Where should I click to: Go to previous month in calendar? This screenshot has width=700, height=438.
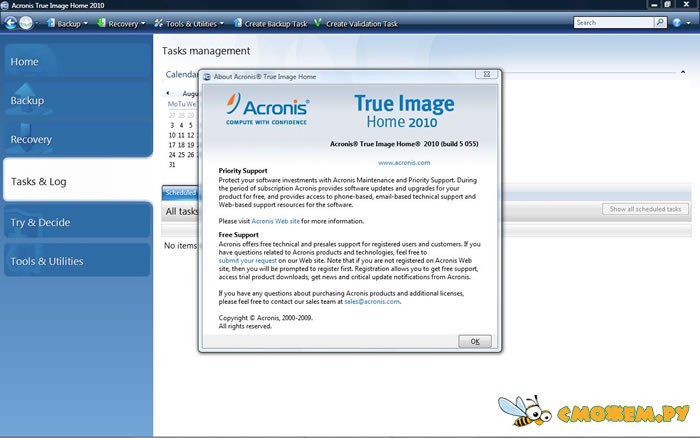click(x=167, y=93)
